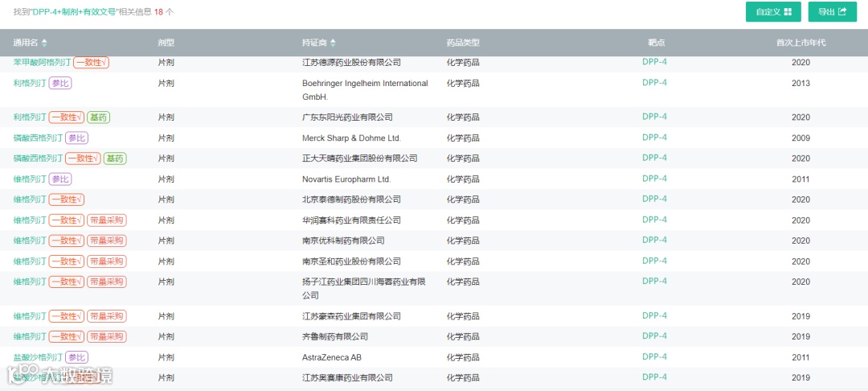Click 基药 tag in 正大天晴药业 row
Screen dimensions: 868x391
tap(115, 158)
